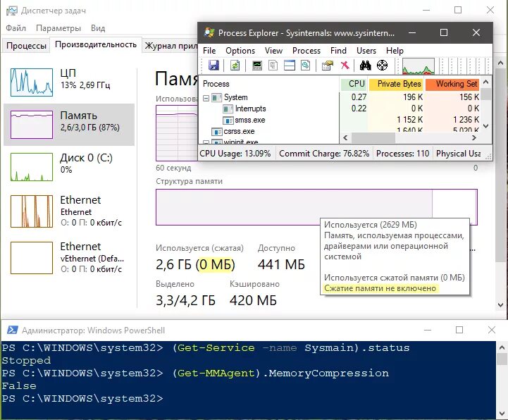Click the DLL/handle view icon in Process Explorer
Image resolution: width=508 pixels, height=420 pixels.
(x=306, y=66)
